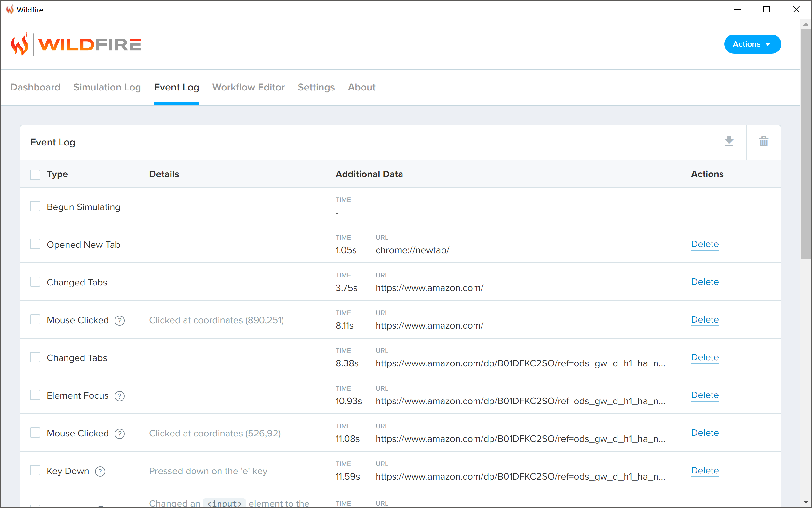Switch to the Workflow Editor tab
The image size is (812, 508).
coord(248,87)
